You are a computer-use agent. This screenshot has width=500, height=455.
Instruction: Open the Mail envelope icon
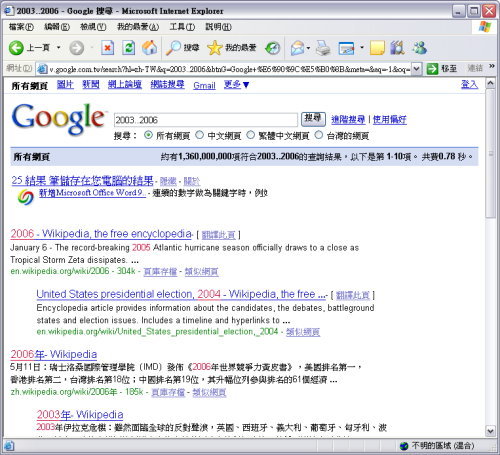[298, 48]
